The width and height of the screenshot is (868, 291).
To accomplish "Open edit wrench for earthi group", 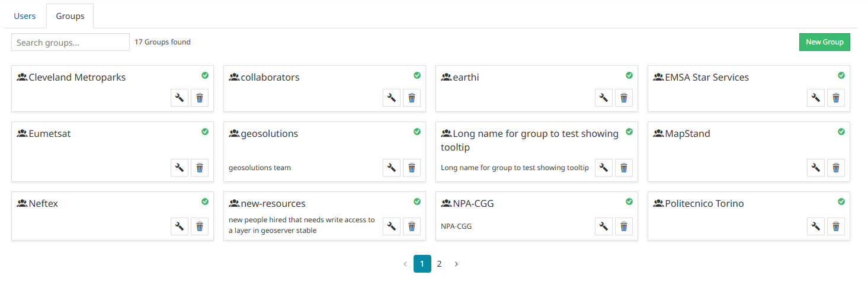I will 604,98.
